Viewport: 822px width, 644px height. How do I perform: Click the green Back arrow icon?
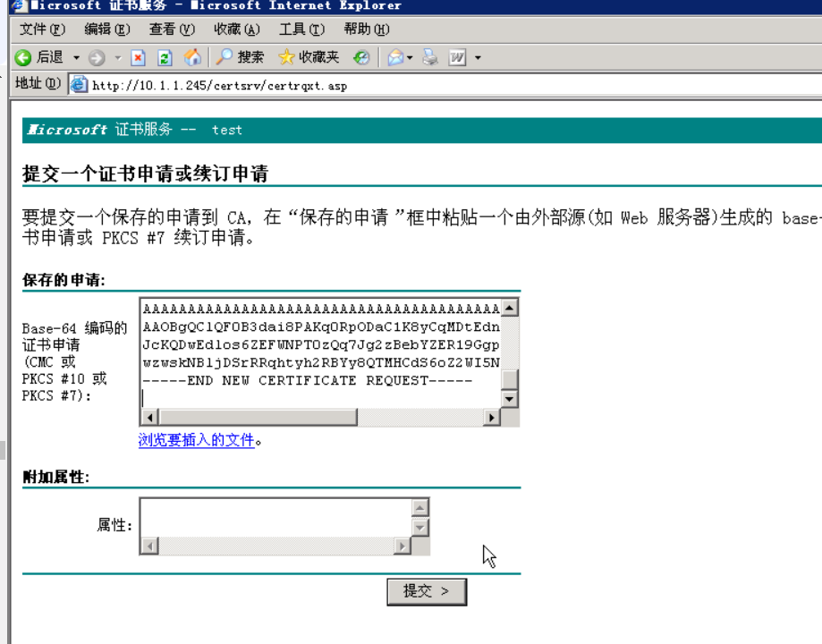click(23, 57)
